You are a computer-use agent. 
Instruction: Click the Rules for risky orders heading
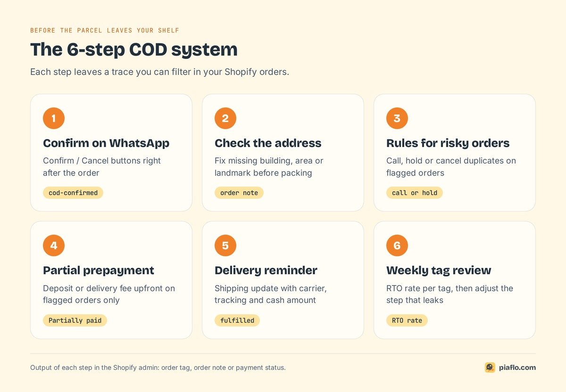click(448, 143)
